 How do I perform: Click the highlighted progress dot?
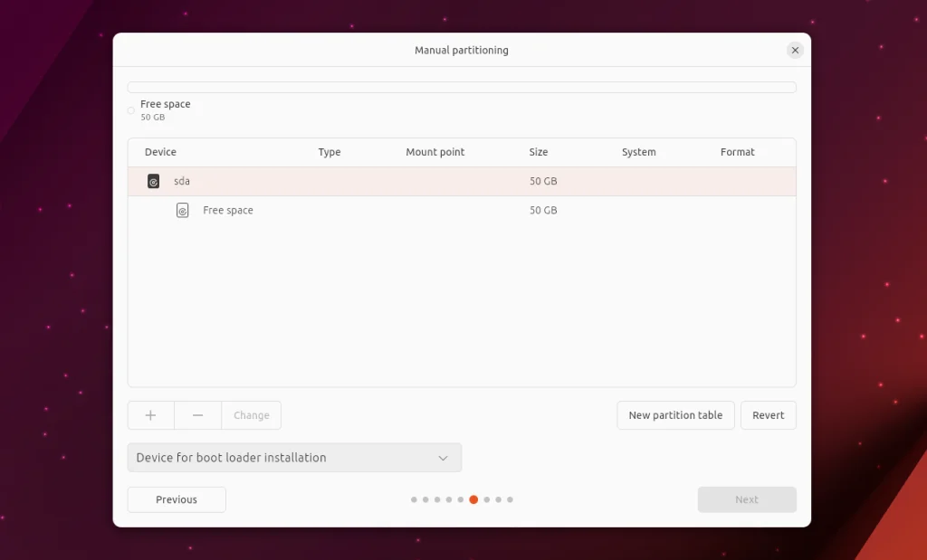(x=473, y=498)
